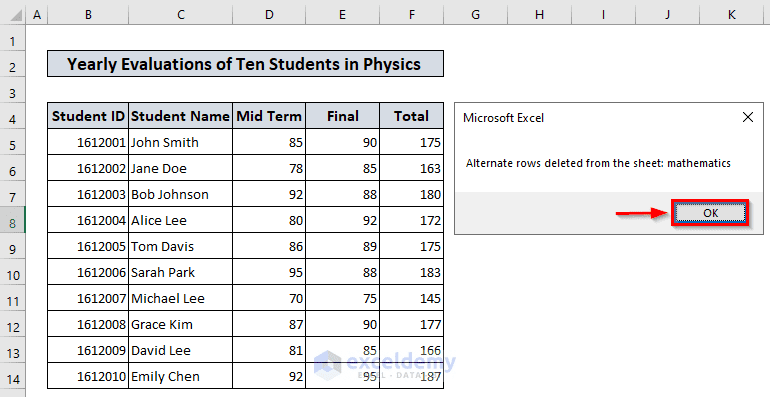The image size is (770, 397).
Task: Select column K header
Action: pyautogui.click(x=731, y=15)
